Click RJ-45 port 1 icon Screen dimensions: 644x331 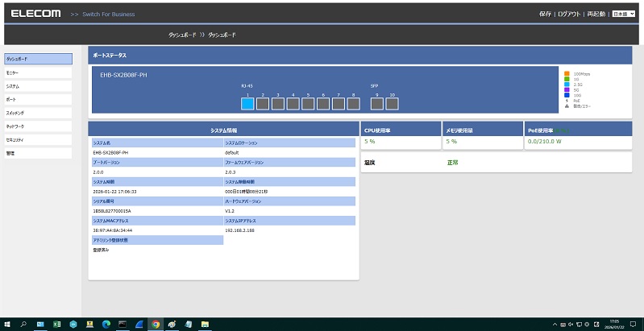pyautogui.click(x=247, y=103)
